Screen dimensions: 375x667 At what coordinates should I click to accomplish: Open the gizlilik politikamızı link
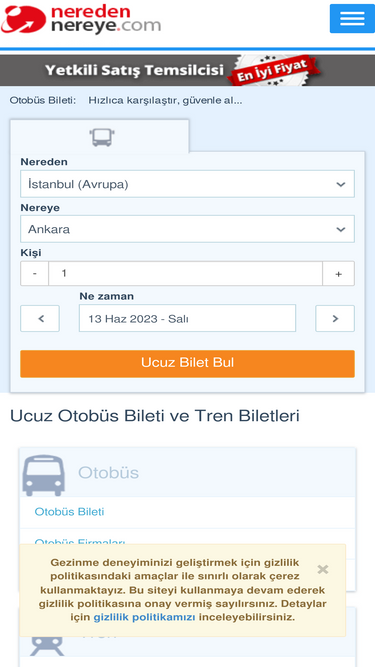144,617
